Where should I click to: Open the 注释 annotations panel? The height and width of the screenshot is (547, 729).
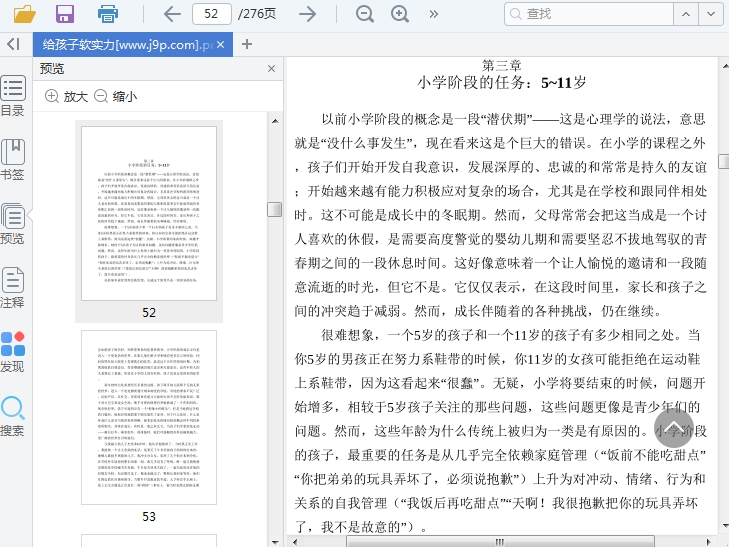(13, 287)
